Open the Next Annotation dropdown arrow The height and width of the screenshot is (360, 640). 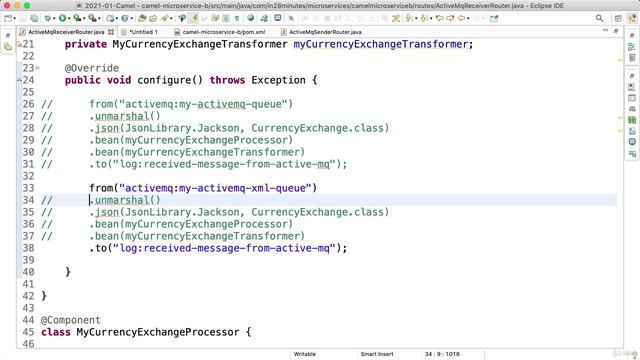416,18
